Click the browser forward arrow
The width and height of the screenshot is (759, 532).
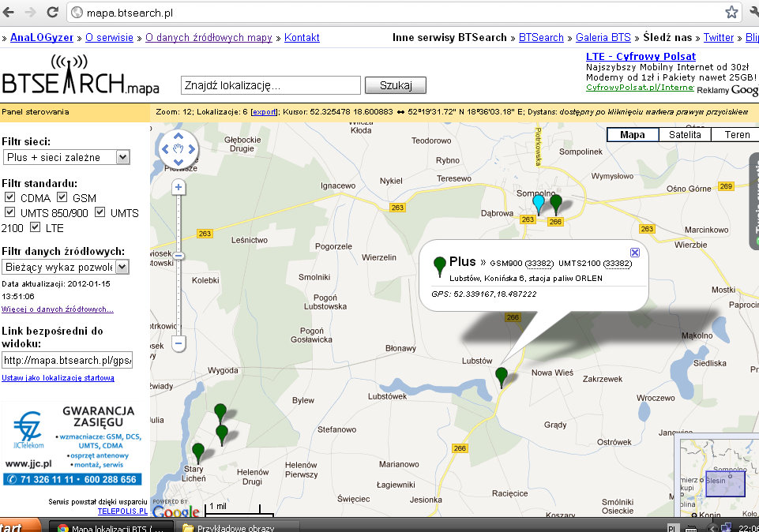point(30,12)
